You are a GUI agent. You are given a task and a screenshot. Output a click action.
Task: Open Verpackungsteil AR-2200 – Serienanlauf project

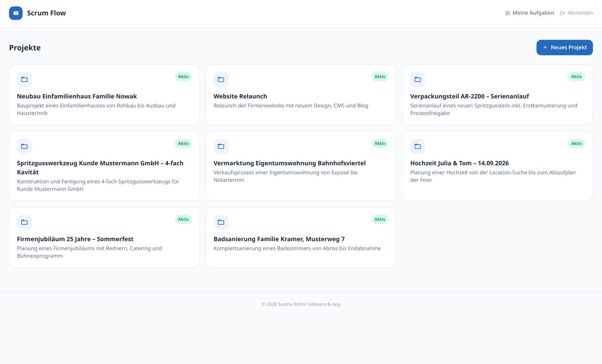pos(470,96)
